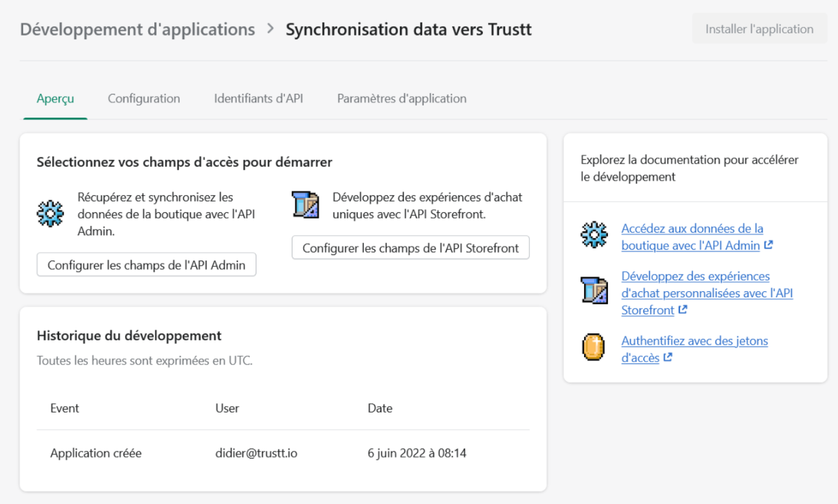
Task: Select the Aperçu tab
Action: click(x=55, y=98)
